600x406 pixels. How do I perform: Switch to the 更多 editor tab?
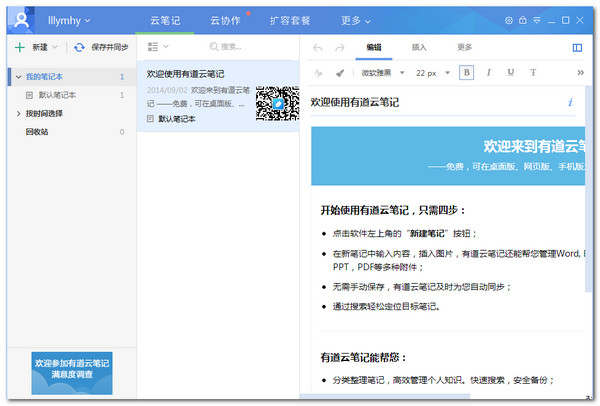click(x=465, y=47)
